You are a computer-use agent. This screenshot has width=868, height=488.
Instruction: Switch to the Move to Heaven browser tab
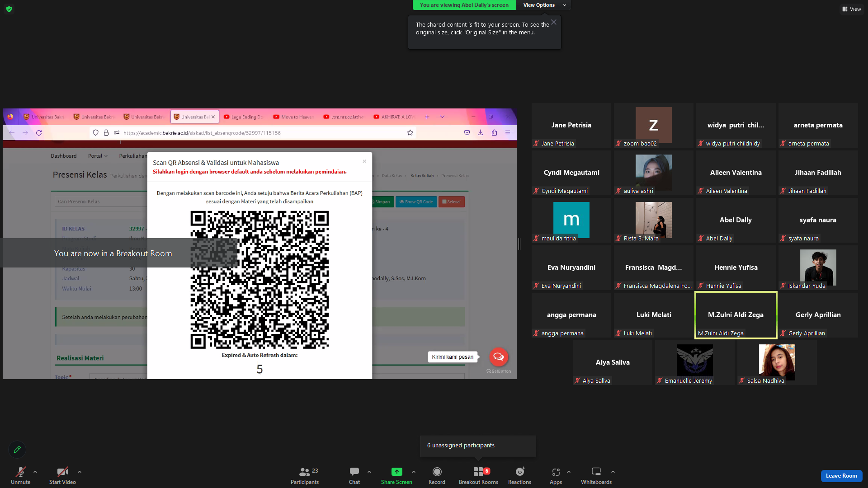click(x=294, y=117)
